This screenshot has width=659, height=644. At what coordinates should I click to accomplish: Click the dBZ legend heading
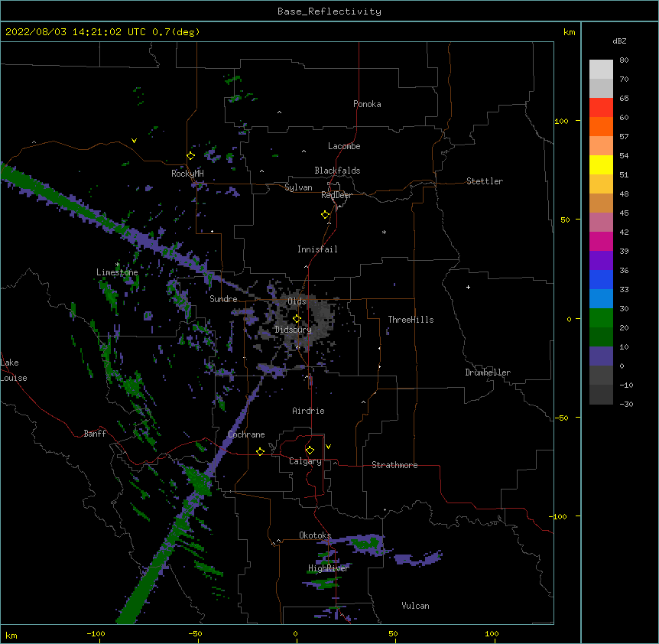pos(619,41)
